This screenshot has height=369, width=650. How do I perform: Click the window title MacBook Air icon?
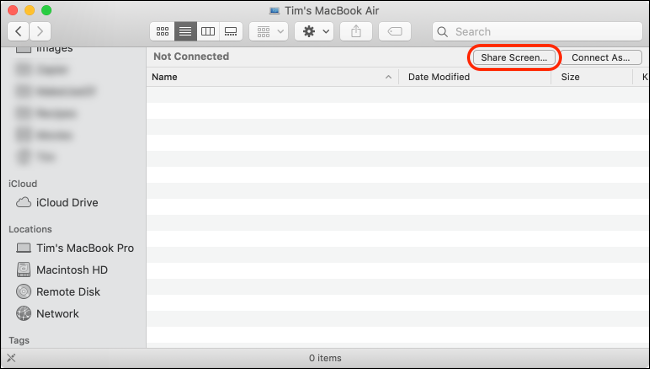pos(274,11)
